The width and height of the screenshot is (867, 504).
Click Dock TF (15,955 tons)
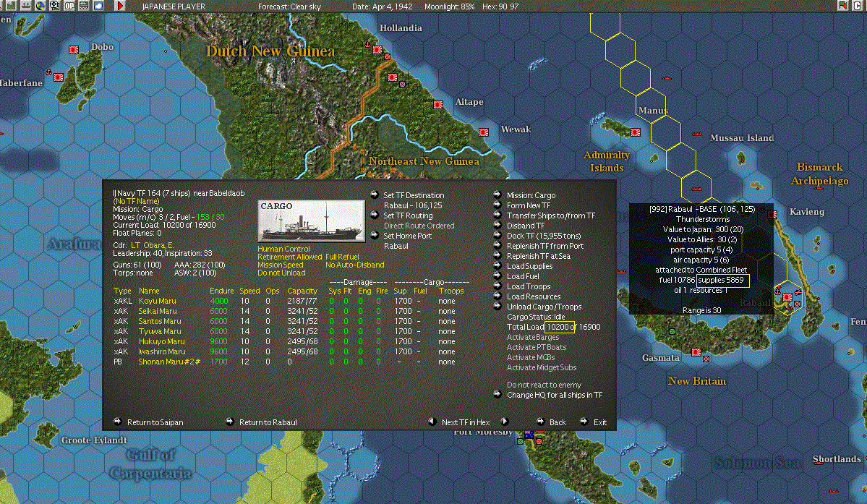click(544, 236)
